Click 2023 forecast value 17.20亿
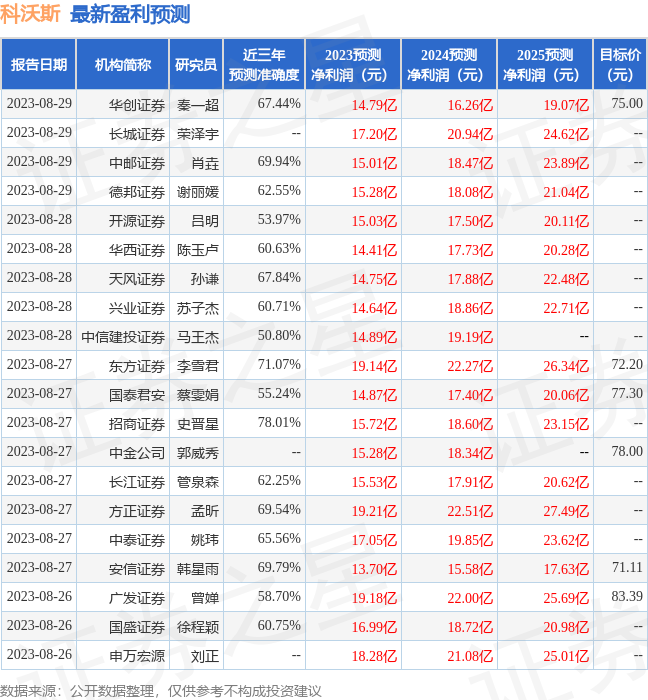 click(x=374, y=134)
